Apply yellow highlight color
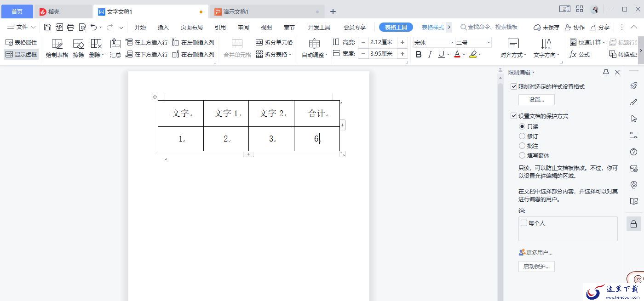This screenshot has height=301, width=644. point(473,54)
